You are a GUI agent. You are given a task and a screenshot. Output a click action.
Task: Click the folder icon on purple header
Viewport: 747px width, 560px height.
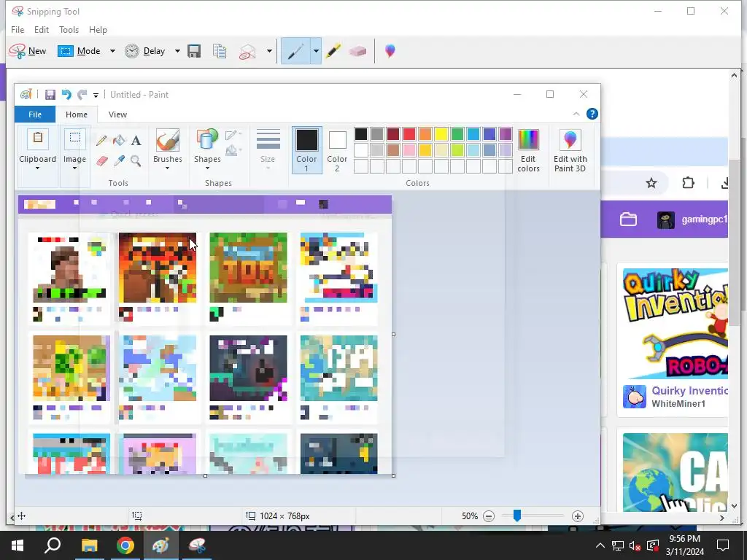628,219
